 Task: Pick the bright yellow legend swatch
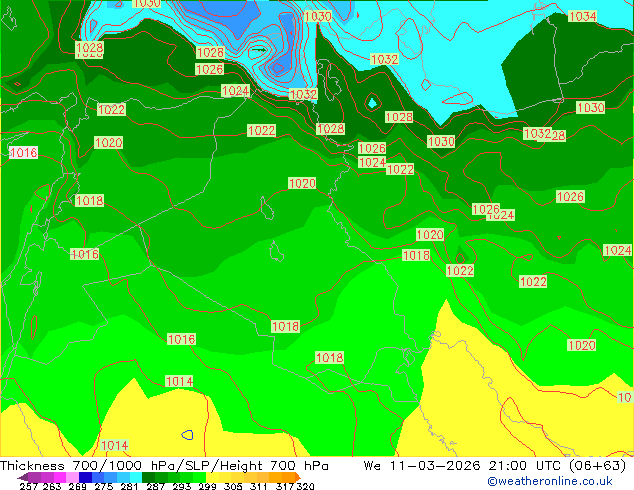point(212,477)
